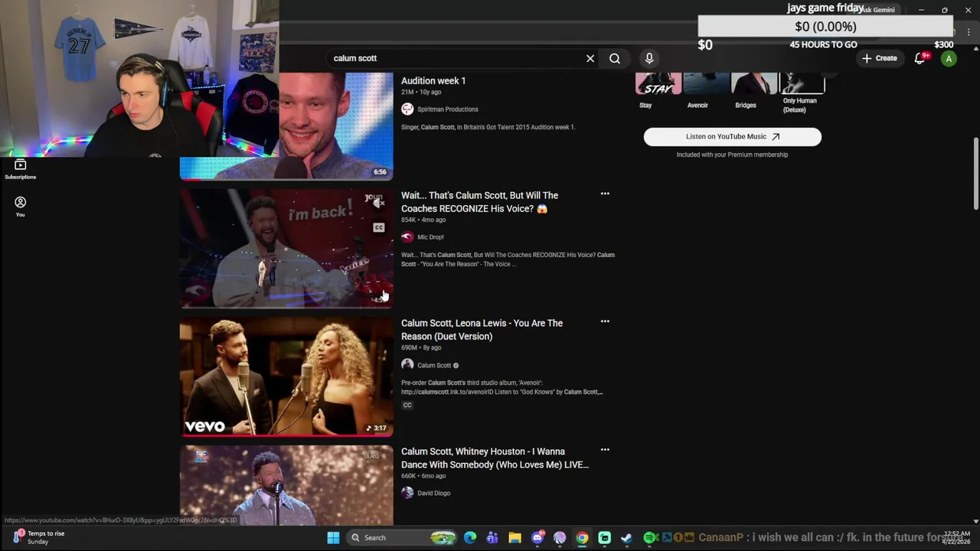Viewport: 980px width, 551px height.
Task: Click the '3:17' duration badge on the duet thumbnail
Action: tap(375, 428)
